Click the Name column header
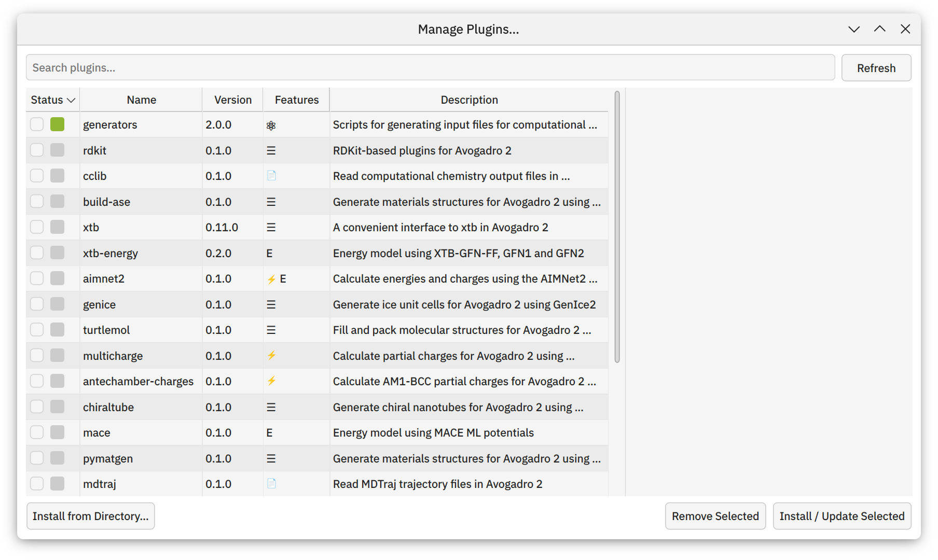 tap(141, 100)
